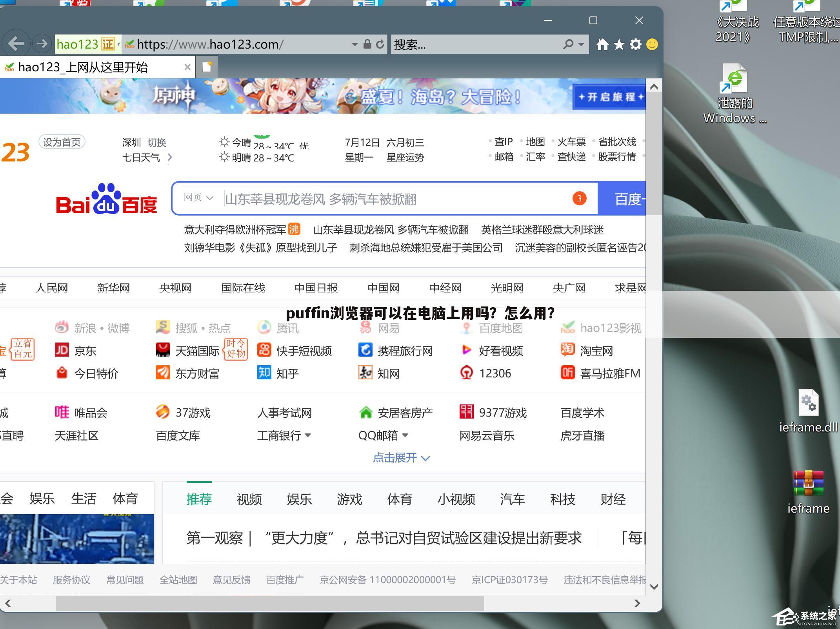Click the smiley feedback icon
The height and width of the screenshot is (629, 840).
pyautogui.click(x=652, y=44)
